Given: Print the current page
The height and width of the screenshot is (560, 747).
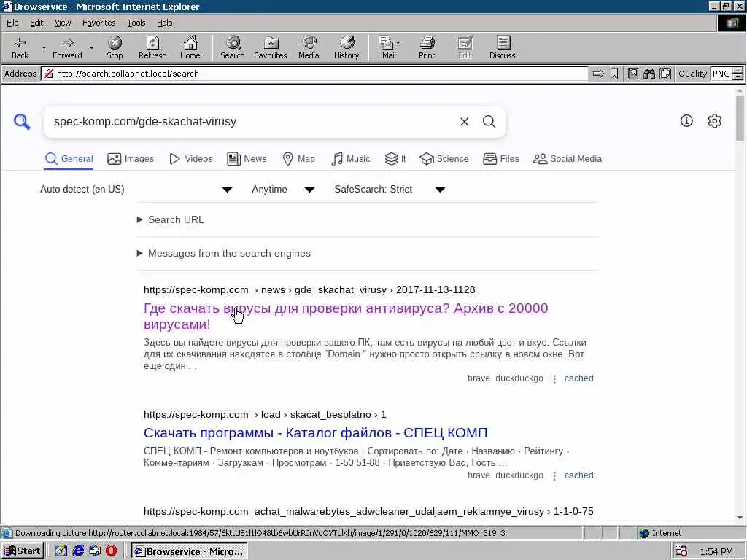Looking at the screenshot, I should click(x=427, y=47).
